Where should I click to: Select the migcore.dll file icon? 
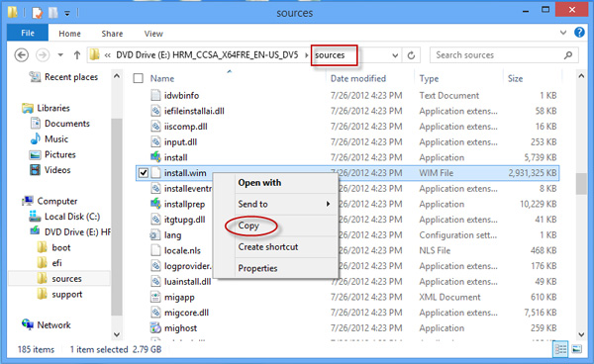[x=155, y=313]
